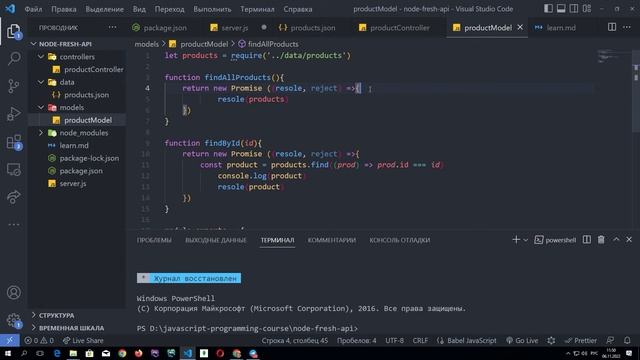The width and height of the screenshot is (640, 360).
Task: Kill the terminal with trash icon
Action: tap(601, 240)
